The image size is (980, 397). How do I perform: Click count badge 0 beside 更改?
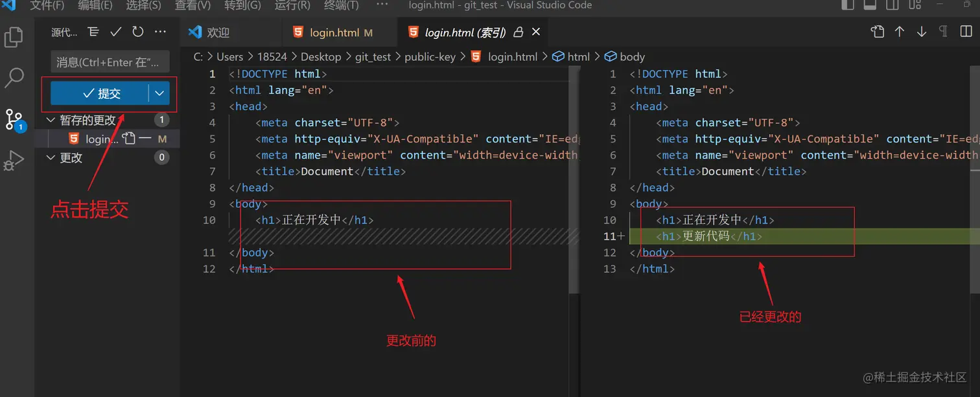[x=161, y=157]
